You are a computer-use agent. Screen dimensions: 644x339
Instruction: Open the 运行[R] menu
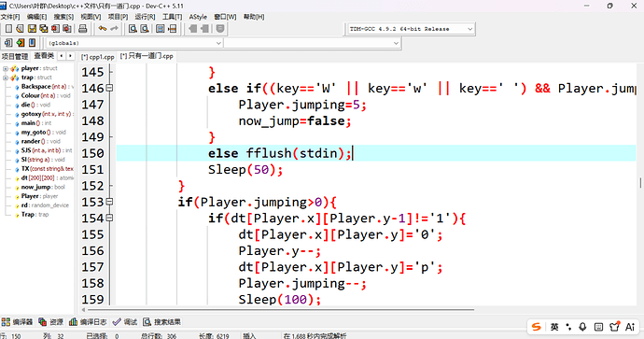[145, 17]
